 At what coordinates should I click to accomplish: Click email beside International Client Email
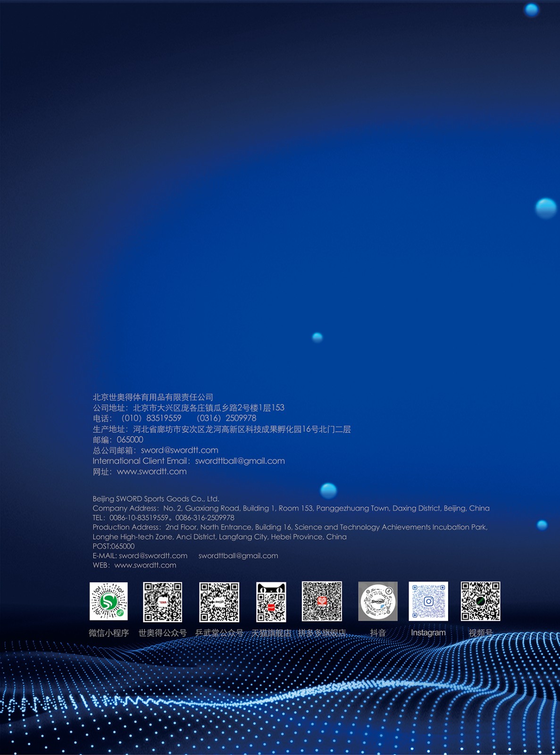pos(240,461)
